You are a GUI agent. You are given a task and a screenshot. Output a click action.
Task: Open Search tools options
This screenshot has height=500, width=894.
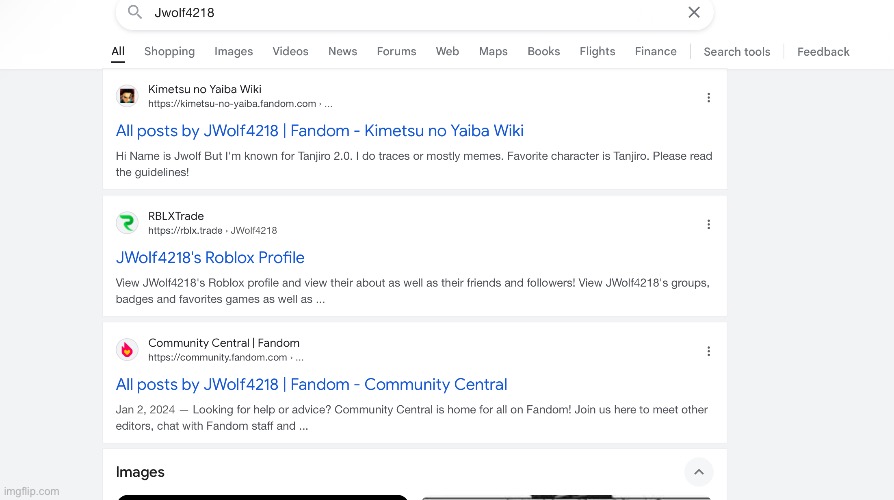point(737,52)
